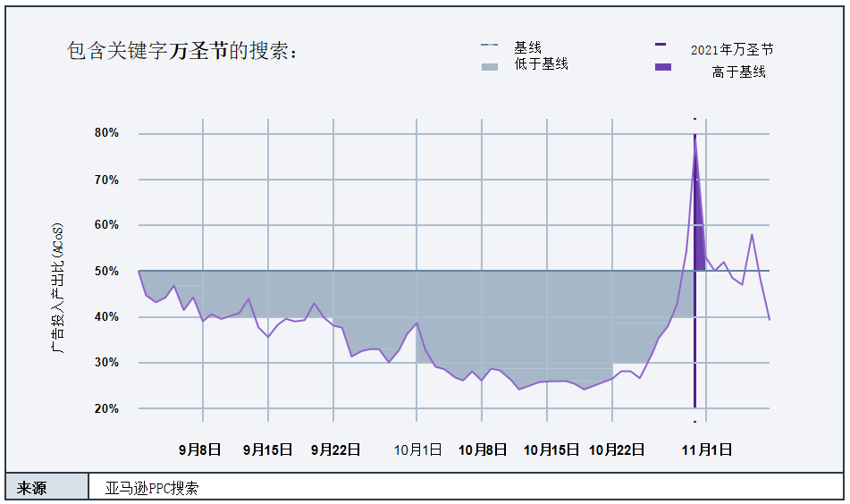Select the 9月22日 date label

(335, 449)
